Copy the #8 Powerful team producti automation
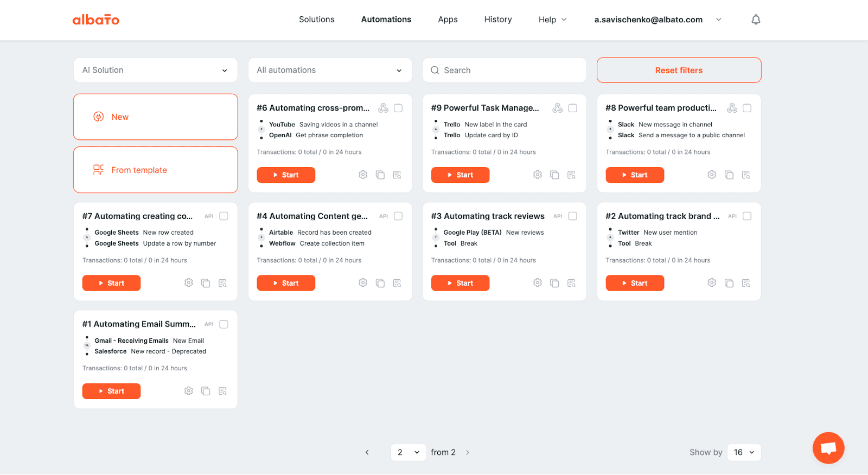Viewport: 868px width, 475px height. click(x=729, y=175)
